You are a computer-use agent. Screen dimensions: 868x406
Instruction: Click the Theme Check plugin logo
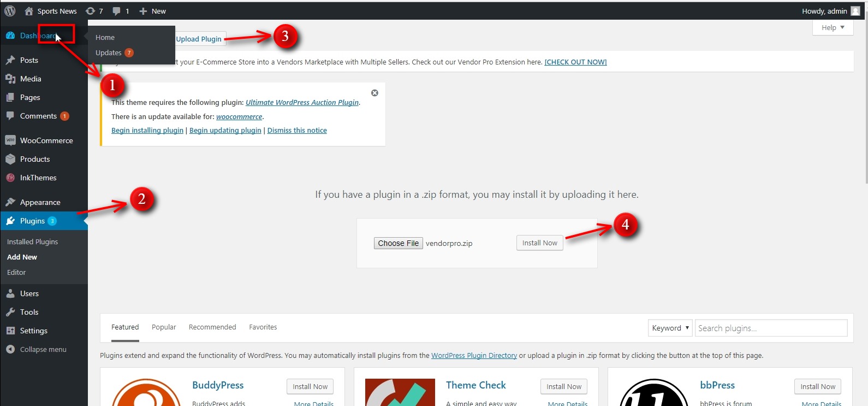point(400,392)
